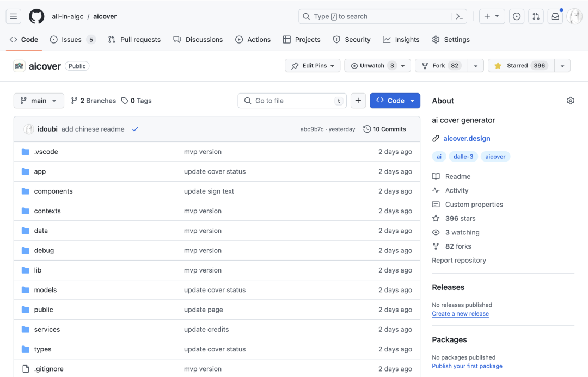This screenshot has height=377, width=588.
Task: Click Publish your first package link
Action: tap(467, 366)
